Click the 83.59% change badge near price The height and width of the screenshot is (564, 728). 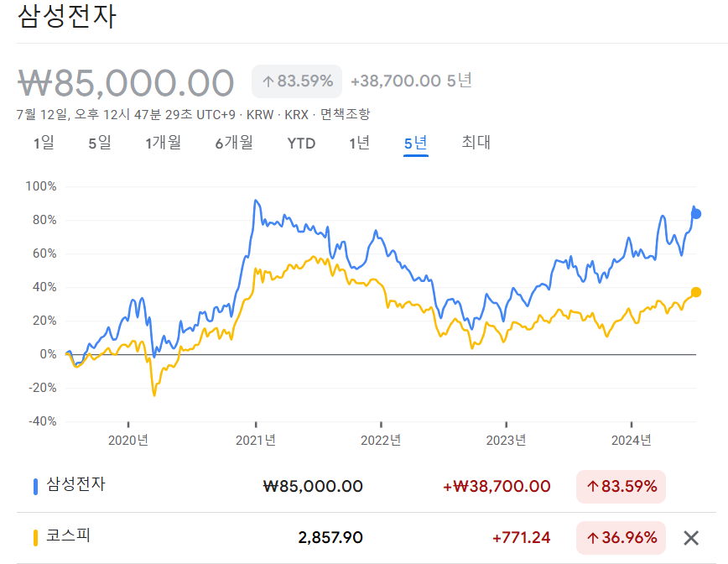[x=297, y=81]
